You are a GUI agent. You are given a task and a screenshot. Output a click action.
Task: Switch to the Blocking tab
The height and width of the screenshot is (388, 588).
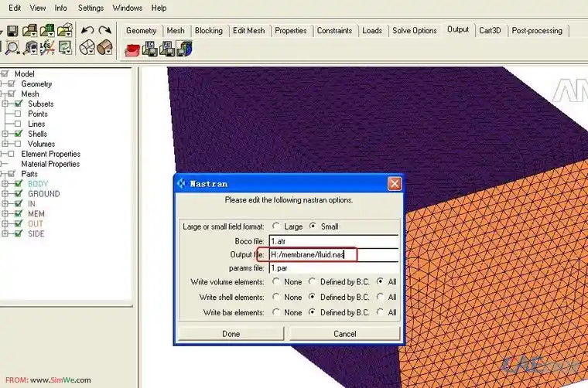coord(208,31)
